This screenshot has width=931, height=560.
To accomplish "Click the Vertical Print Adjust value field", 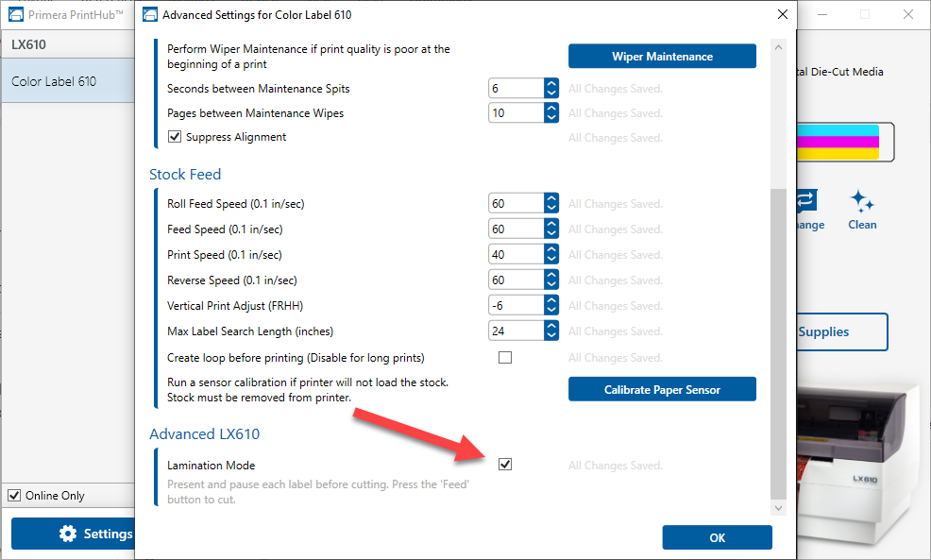I will click(516, 306).
